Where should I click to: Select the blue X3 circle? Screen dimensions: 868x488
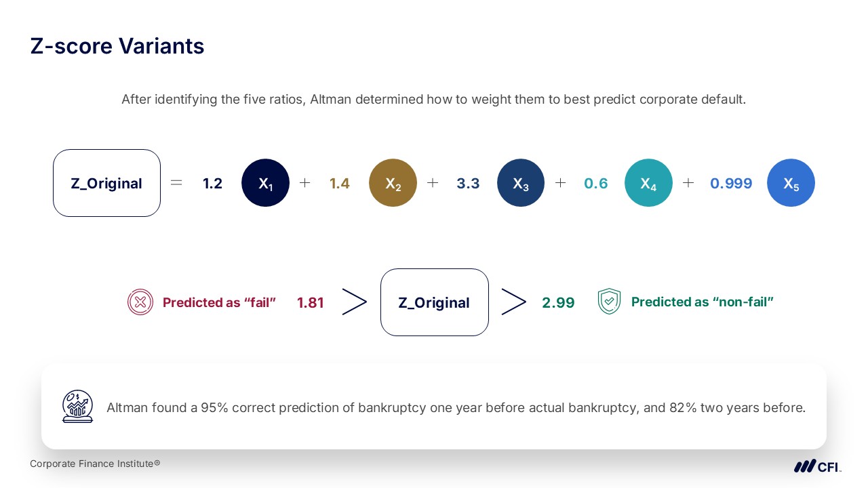pyautogui.click(x=521, y=183)
